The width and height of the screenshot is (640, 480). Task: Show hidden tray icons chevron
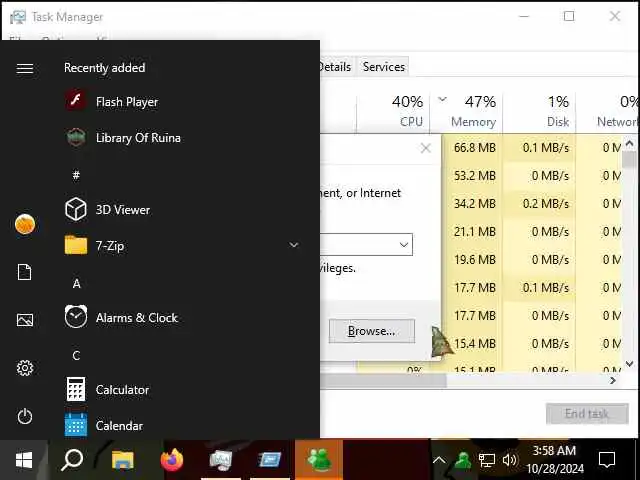coord(439,460)
